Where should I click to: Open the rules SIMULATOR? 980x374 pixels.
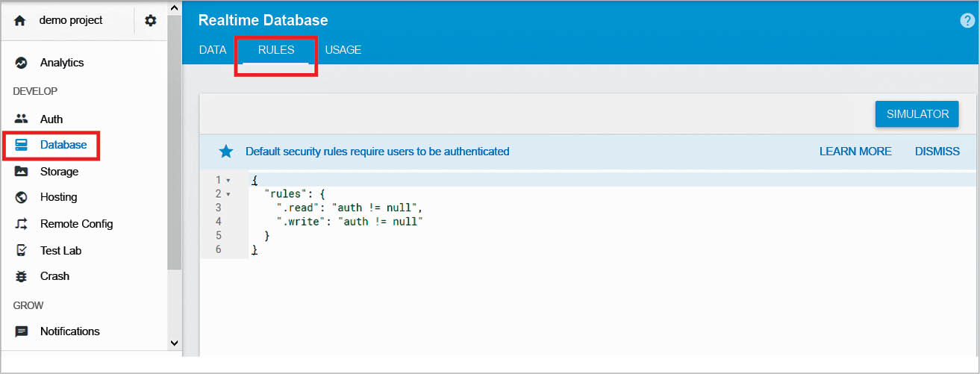(x=917, y=114)
